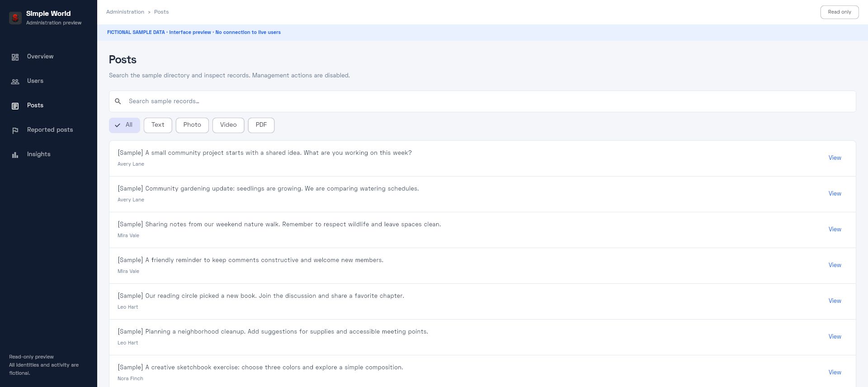This screenshot has height=387, width=868.
Task: Click the Posts document icon
Action: point(15,106)
